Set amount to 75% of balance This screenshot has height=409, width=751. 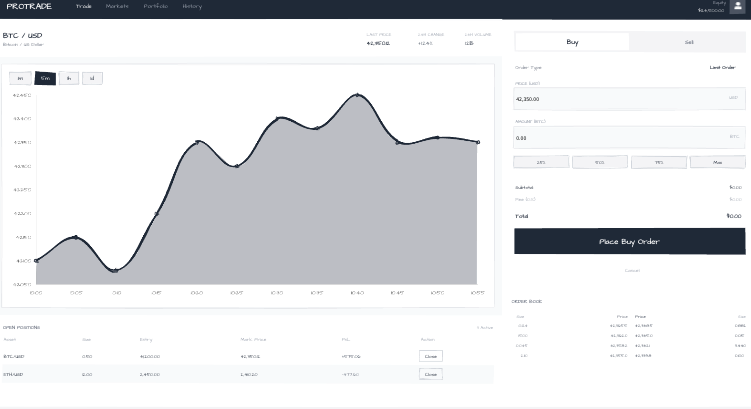[659, 162]
